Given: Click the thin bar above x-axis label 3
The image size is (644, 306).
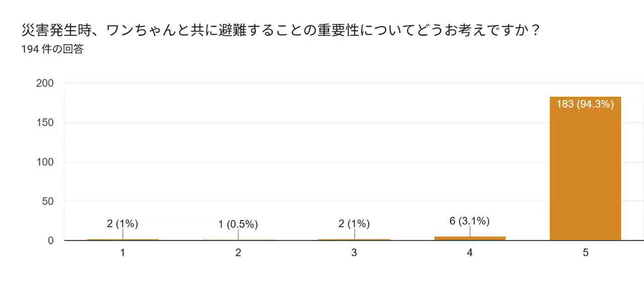Looking at the screenshot, I should [x=354, y=240].
